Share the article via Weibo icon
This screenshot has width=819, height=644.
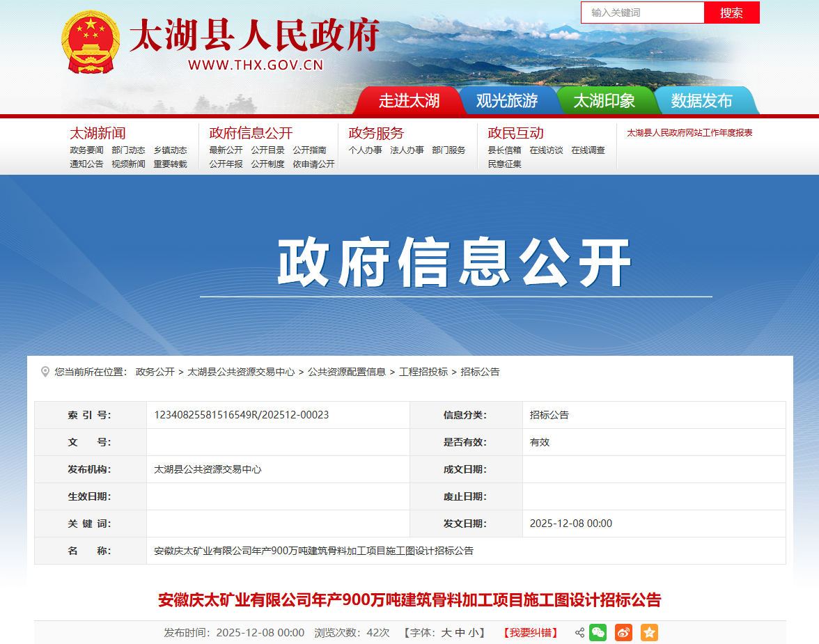tap(623, 633)
